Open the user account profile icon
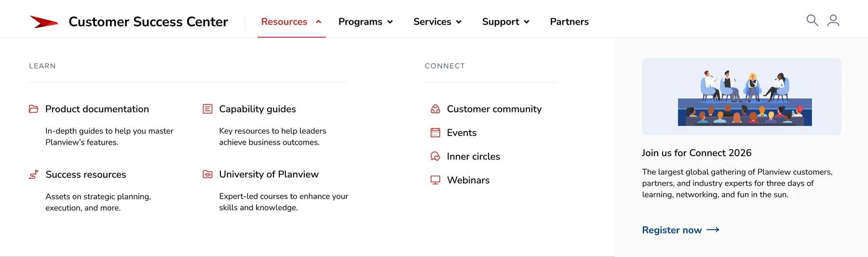The width and height of the screenshot is (868, 257). pos(833,20)
